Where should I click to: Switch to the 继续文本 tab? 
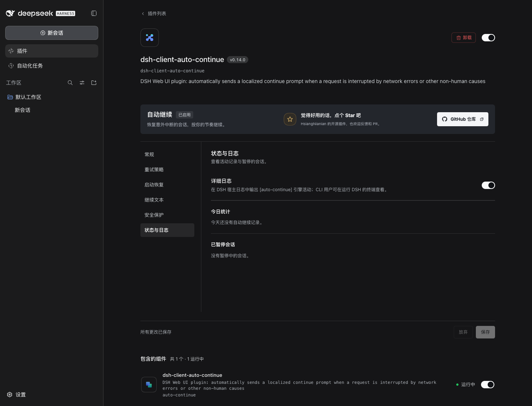coord(167,200)
